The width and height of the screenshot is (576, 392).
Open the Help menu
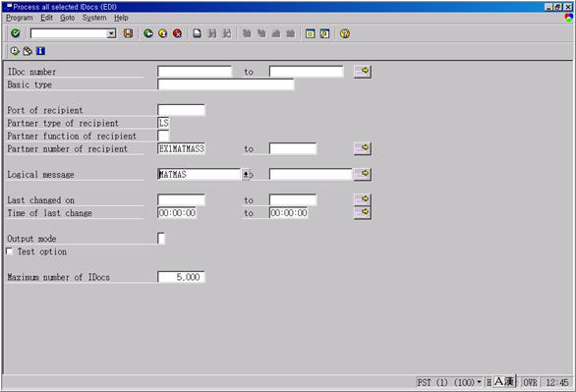point(121,18)
